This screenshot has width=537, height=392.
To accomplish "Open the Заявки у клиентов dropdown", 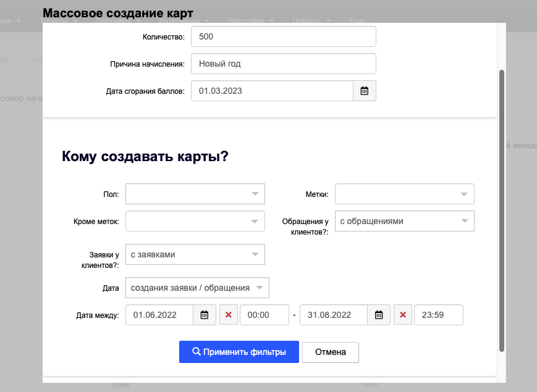I will point(195,254).
